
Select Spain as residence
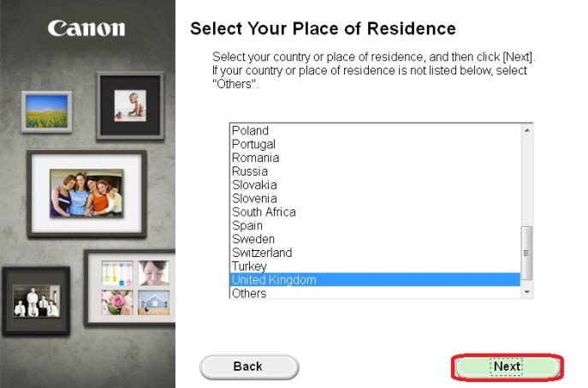click(x=247, y=225)
